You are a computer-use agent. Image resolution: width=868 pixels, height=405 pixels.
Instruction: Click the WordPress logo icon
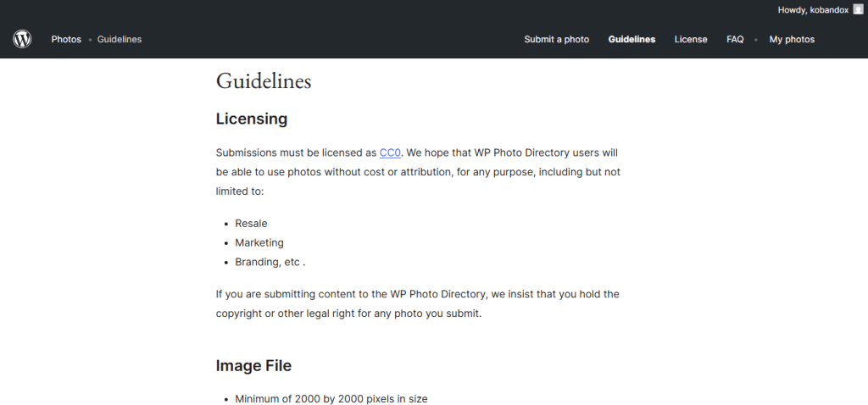click(22, 39)
